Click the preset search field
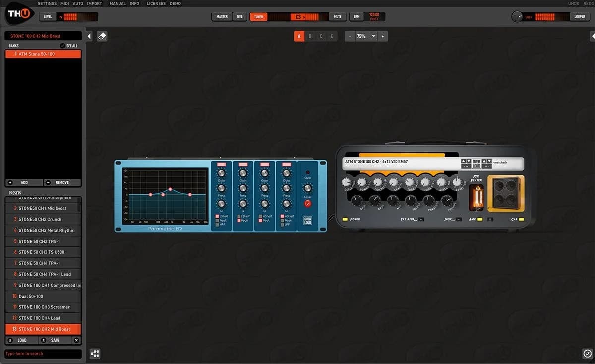595x364 pixels. (x=43, y=354)
